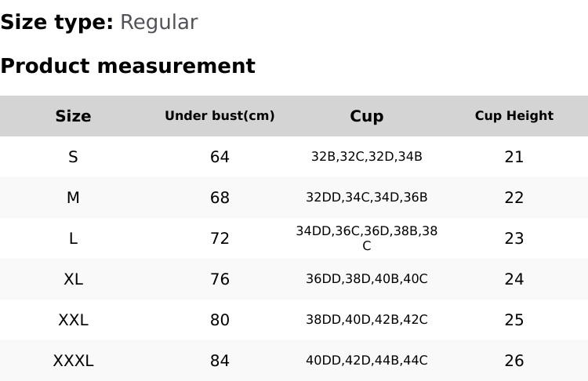
Task: Select the XL size cell
Action: 73,279
